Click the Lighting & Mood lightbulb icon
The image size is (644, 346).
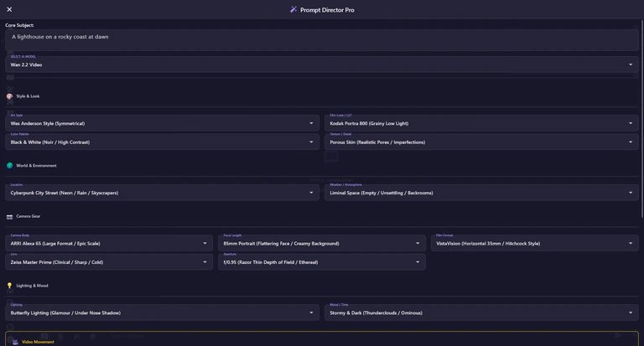point(9,285)
